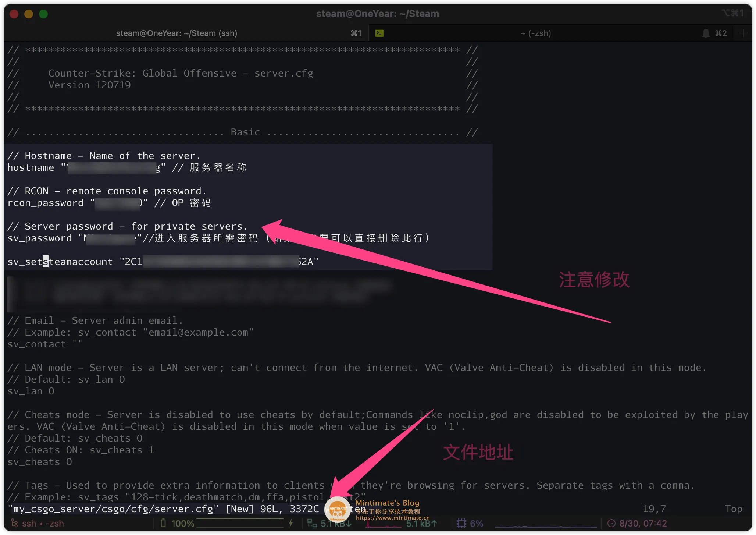
Task: Click the battery icon in the status bar
Action: 164,523
